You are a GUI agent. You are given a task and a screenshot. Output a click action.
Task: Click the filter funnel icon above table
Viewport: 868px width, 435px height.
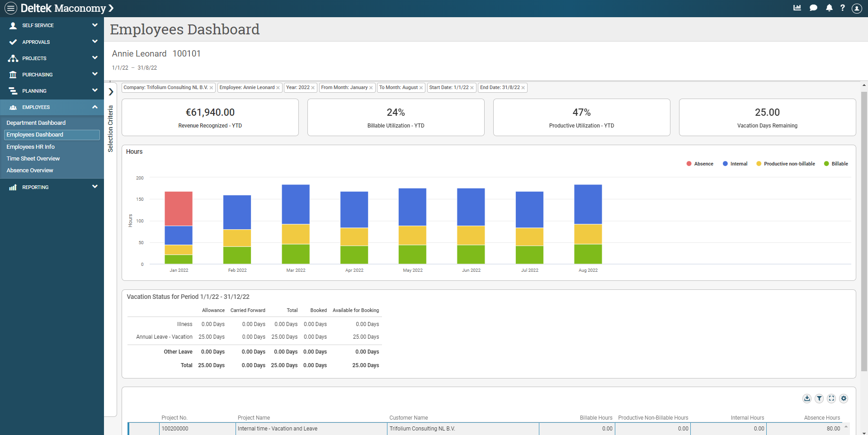(819, 398)
